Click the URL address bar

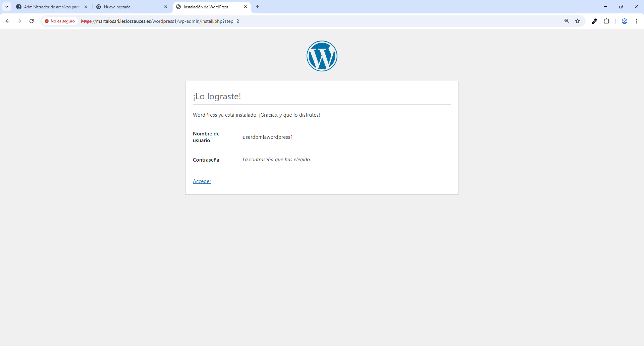302,21
